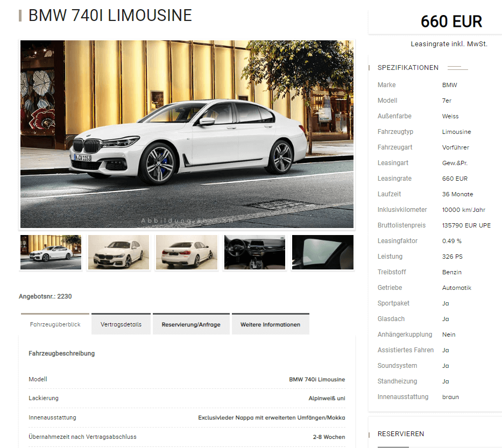
Task: Select the "Alpinweiß uni" paint value
Action: pos(327,399)
